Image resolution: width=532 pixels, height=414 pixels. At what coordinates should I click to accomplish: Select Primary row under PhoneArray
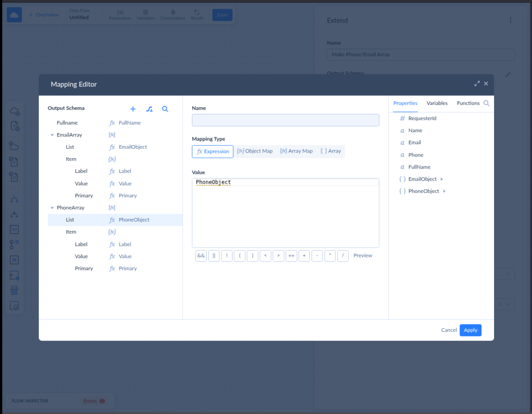[x=115, y=268]
